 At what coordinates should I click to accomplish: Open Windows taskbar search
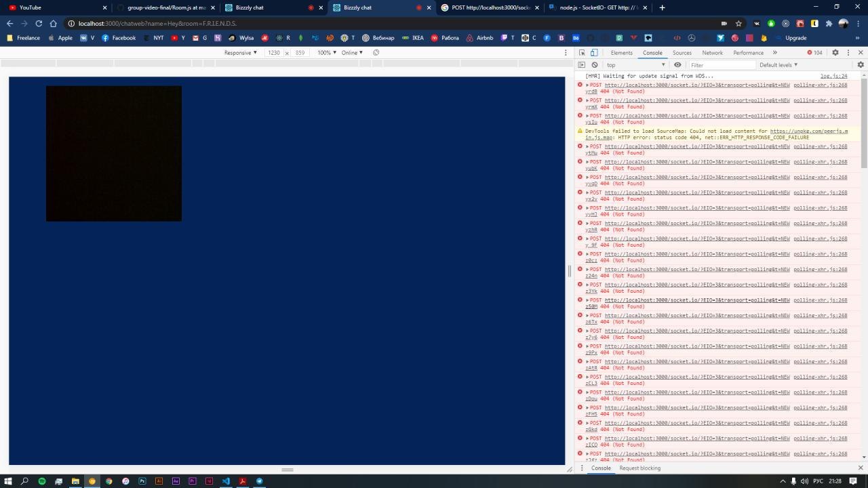[25, 481]
